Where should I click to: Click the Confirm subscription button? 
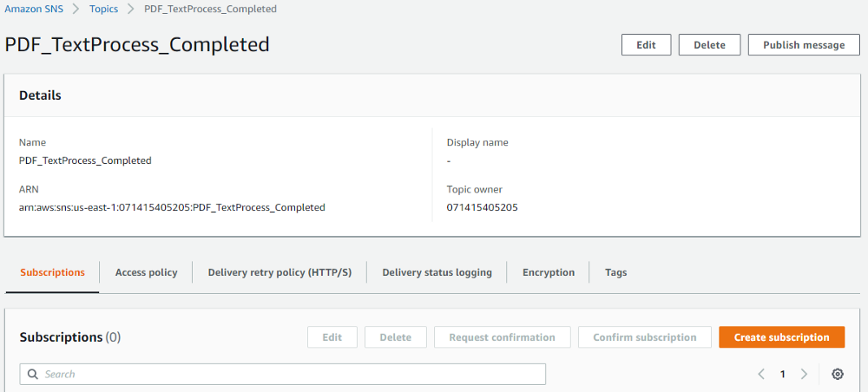tap(645, 337)
